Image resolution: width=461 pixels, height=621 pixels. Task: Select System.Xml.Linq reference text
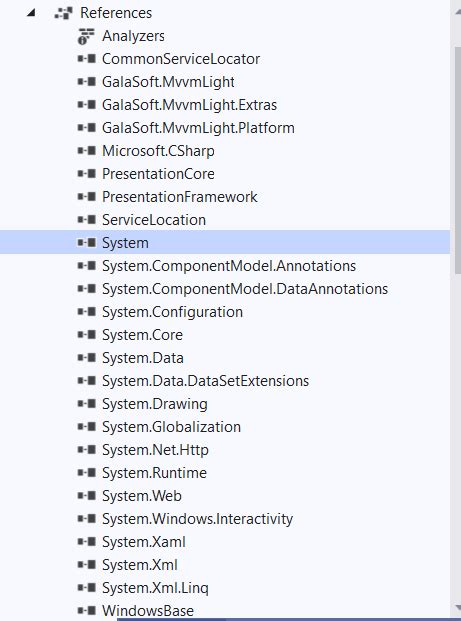click(x=155, y=587)
